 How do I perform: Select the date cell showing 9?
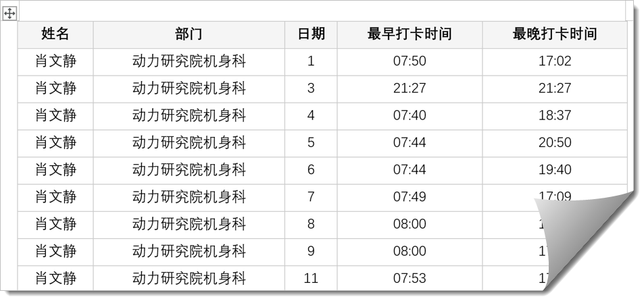pyautogui.click(x=311, y=251)
